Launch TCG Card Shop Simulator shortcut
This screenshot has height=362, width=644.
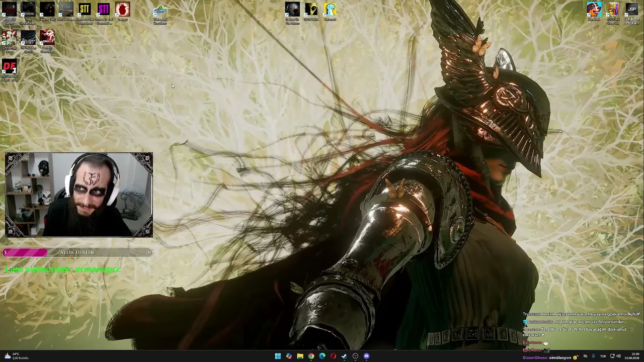point(613,13)
